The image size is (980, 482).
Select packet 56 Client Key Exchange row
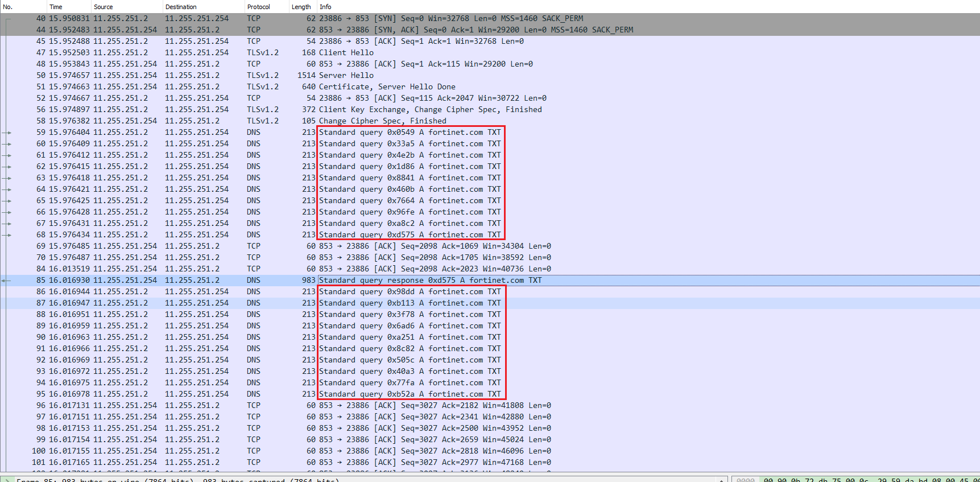pyautogui.click(x=490, y=109)
